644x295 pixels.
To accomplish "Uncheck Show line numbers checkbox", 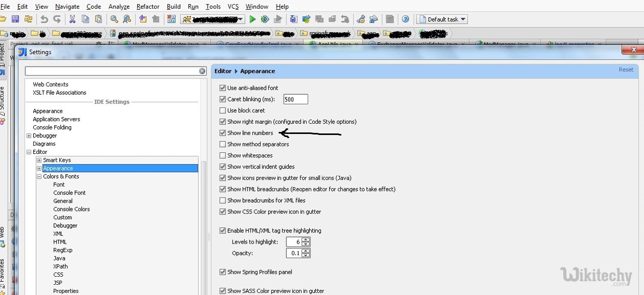I will click(x=222, y=133).
